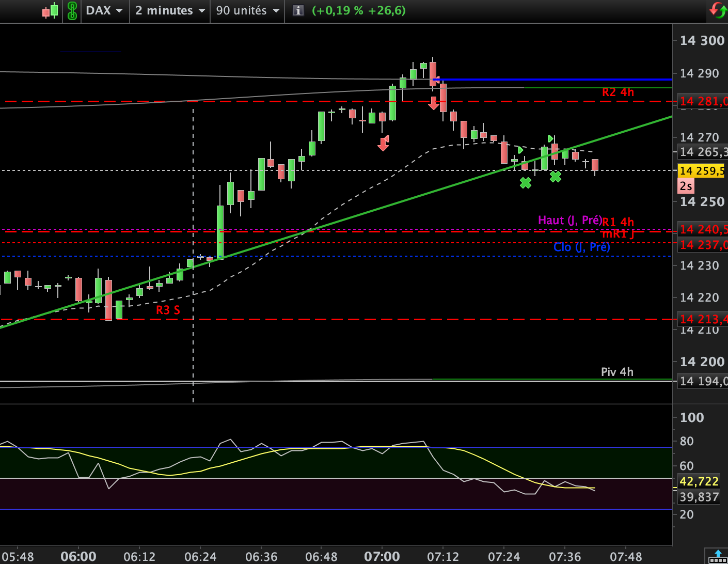
Task: Select the left green triangle marker
Action: point(521,150)
